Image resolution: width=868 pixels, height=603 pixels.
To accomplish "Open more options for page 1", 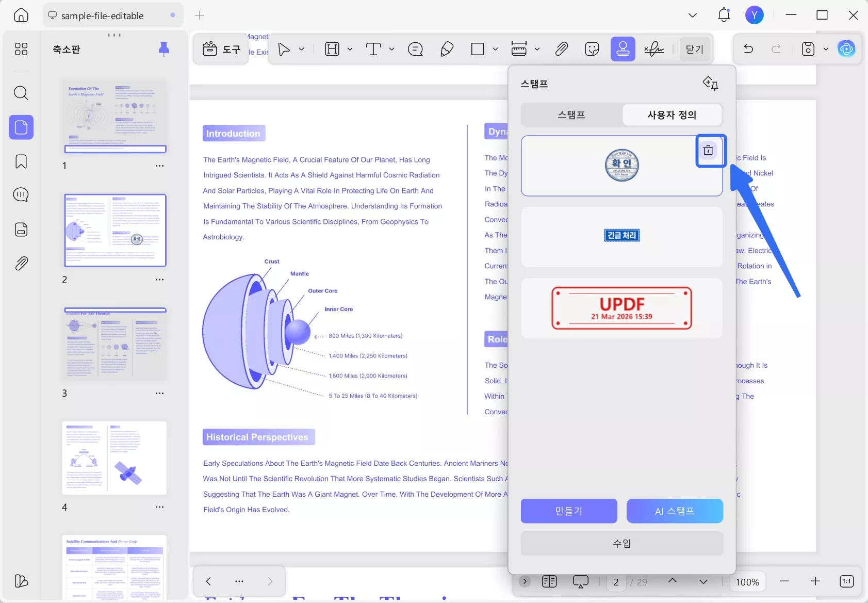I will point(160,166).
